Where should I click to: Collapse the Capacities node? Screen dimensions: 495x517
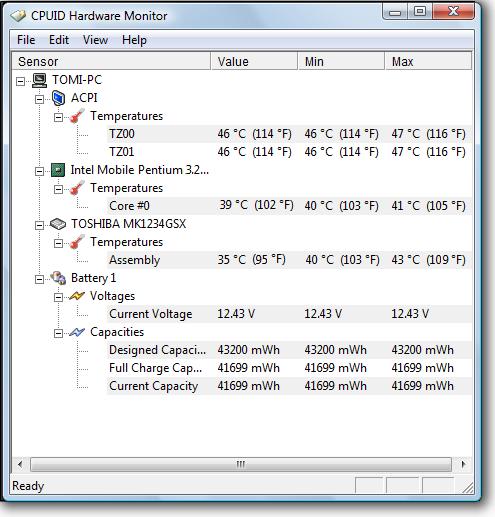58,333
